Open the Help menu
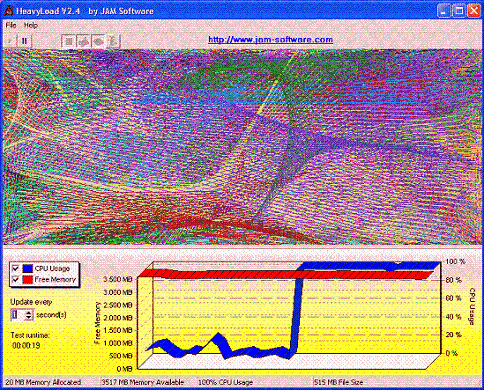Screen dimensions: 484x390 point(30,25)
